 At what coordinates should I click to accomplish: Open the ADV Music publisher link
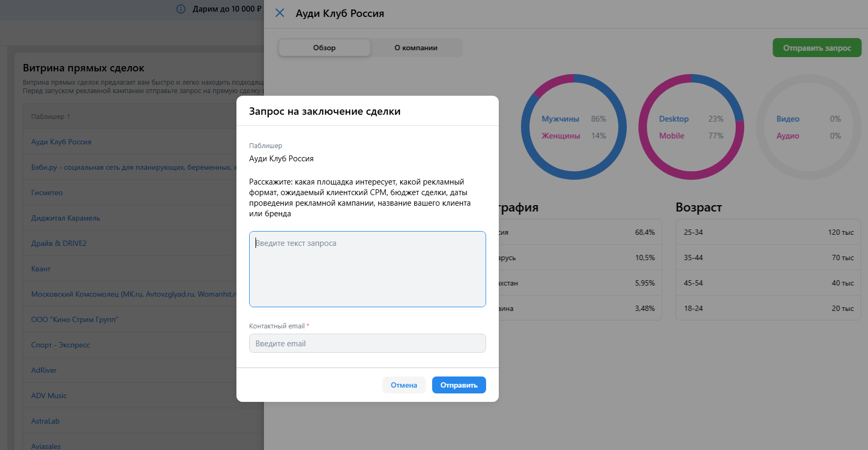pyautogui.click(x=49, y=396)
